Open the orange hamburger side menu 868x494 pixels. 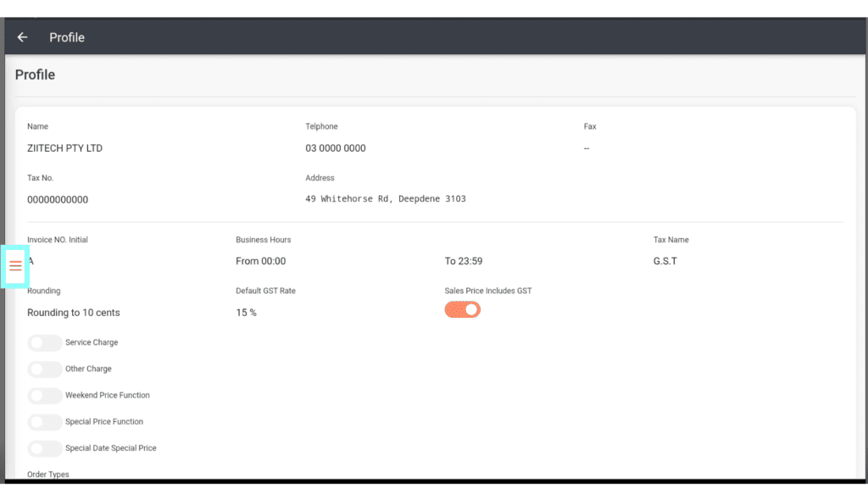coord(16,266)
